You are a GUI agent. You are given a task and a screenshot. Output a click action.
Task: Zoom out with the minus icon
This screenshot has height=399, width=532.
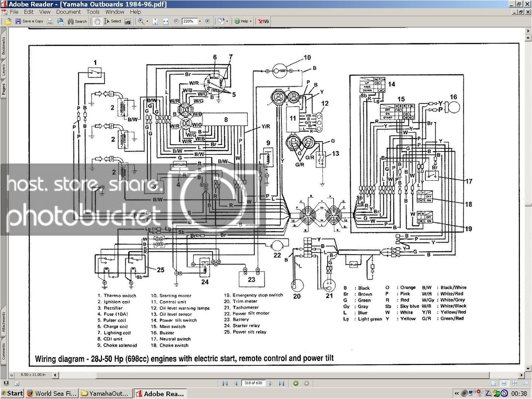(176, 21)
